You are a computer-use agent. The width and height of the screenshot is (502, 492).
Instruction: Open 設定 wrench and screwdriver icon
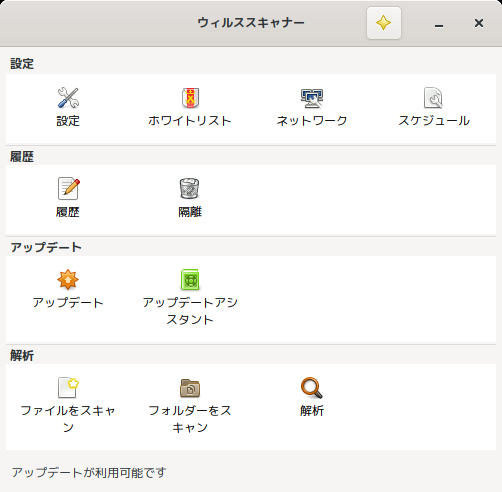(68, 98)
